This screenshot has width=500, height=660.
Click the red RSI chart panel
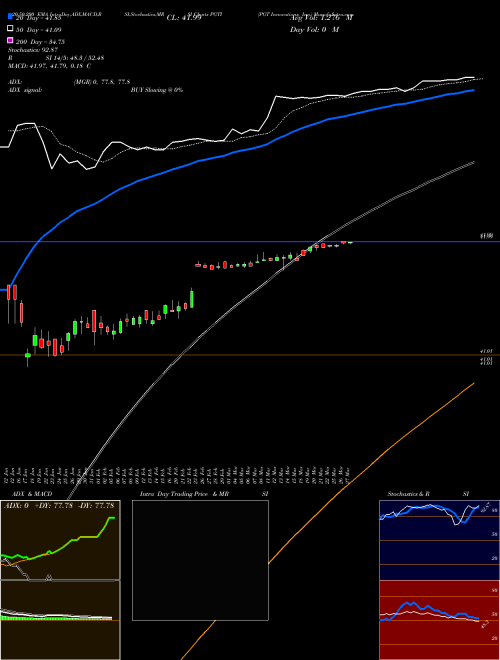(439, 620)
